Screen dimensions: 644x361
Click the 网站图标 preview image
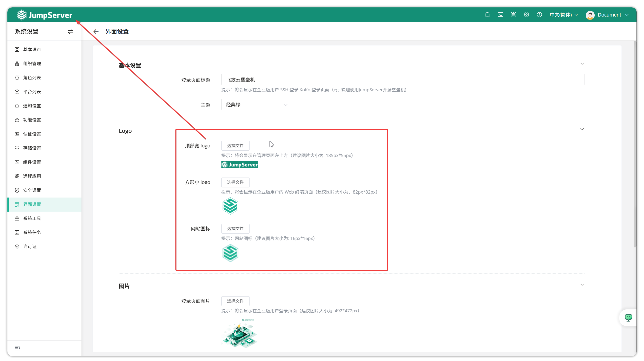coord(230,253)
